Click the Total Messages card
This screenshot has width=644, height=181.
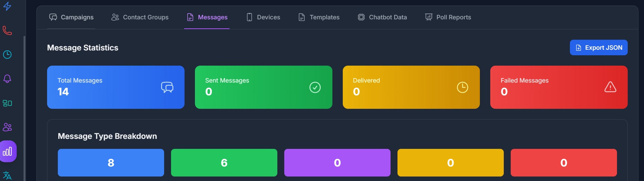[x=116, y=87]
